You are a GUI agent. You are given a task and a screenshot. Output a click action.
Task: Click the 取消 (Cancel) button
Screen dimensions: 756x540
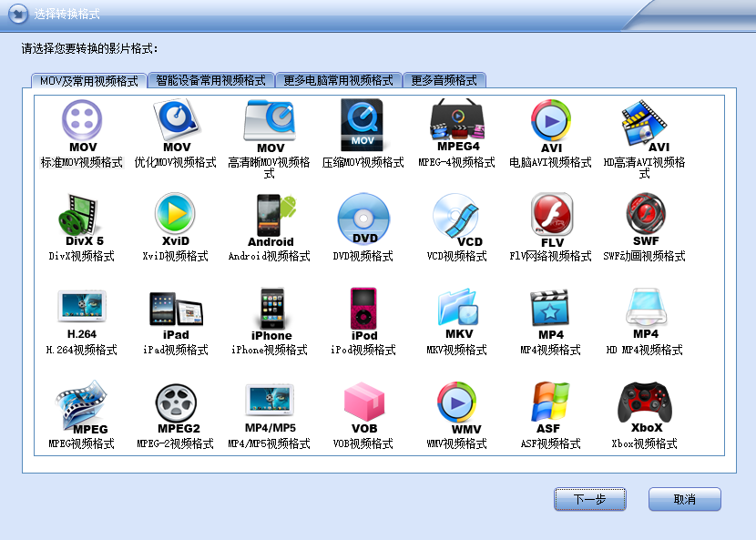point(685,499)
